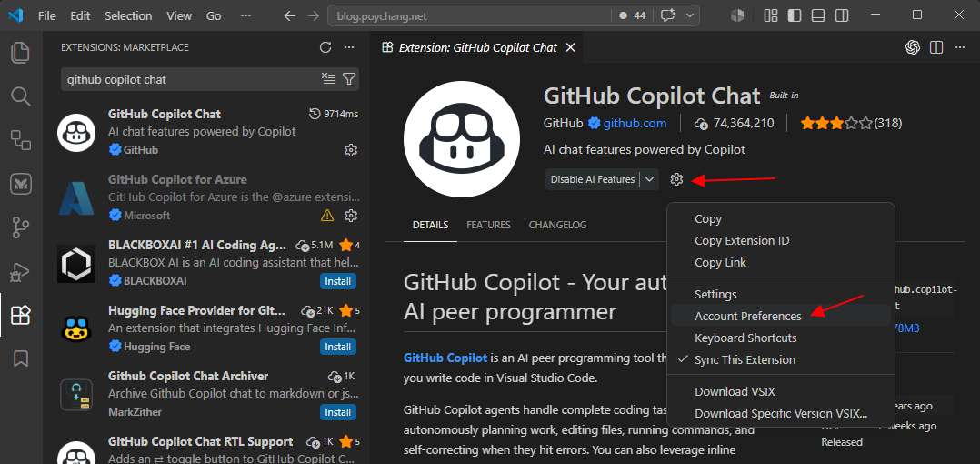Screen dimensions: 980x464
Task: Select the Extension: GitHub Copilot Chat editor tab
Action: click(478, 47)
